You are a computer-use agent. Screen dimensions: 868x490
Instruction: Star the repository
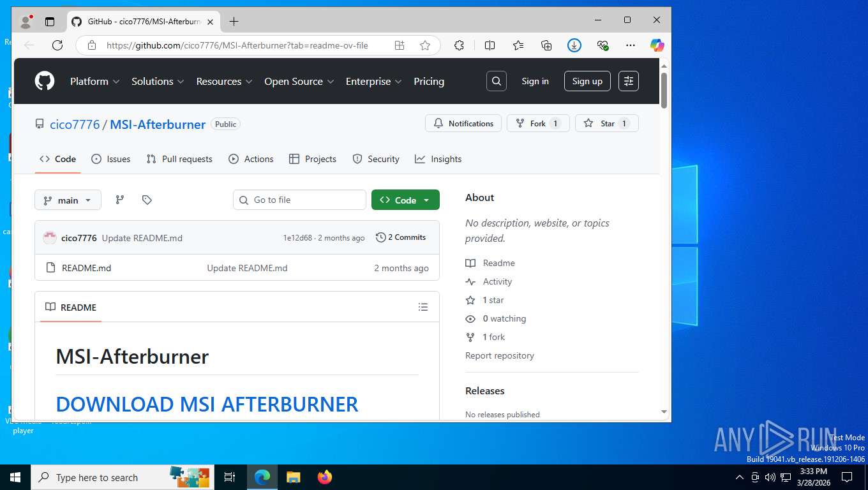click(x=606, y=123)
